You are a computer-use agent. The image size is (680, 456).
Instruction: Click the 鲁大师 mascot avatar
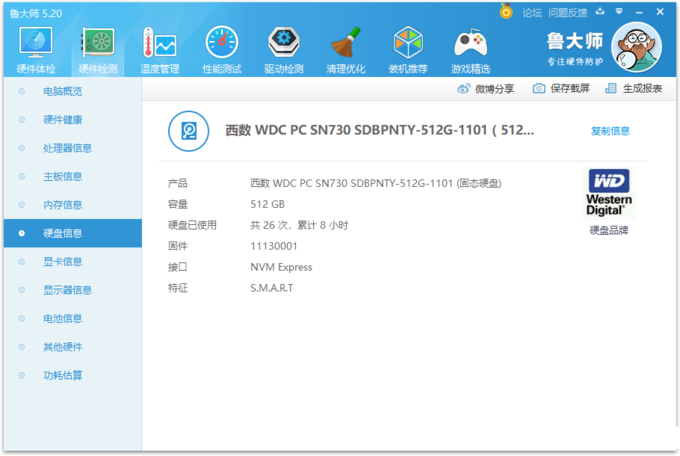coord(636,47)
